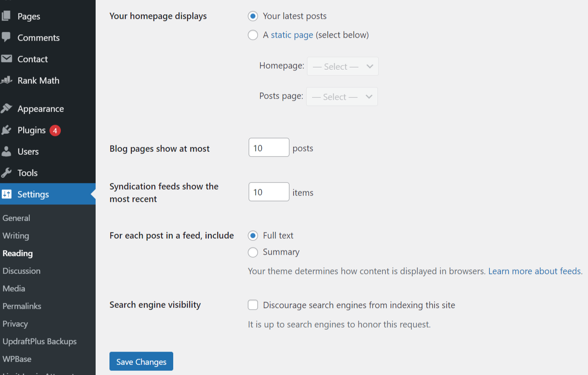Image resolution: width=588 pixels, height=375 pixels.
Task: Click the Save Changes button
Action: [141, 361]
